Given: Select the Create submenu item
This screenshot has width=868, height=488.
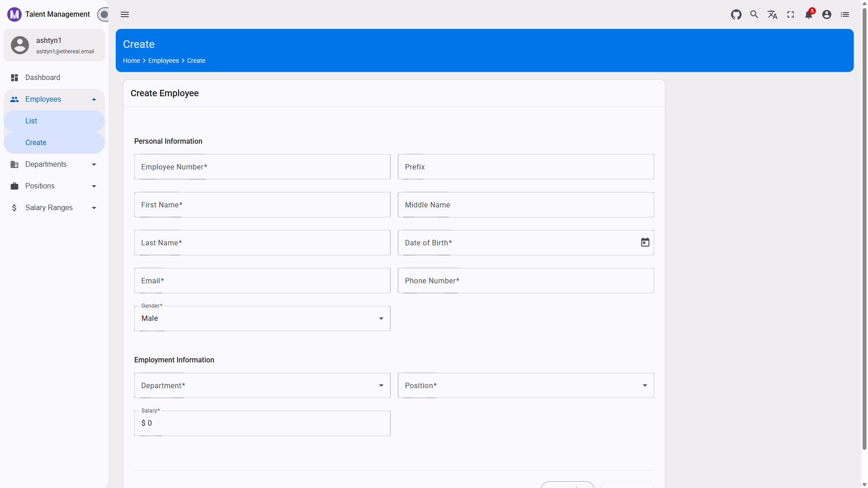Looking at the screenshot, I should (x=36, y=142).
